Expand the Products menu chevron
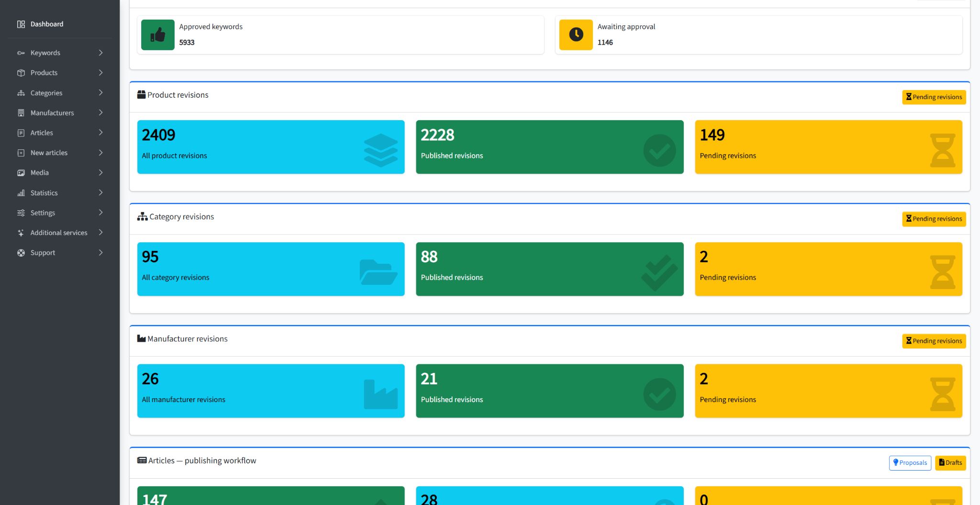 tap(100, 73)
